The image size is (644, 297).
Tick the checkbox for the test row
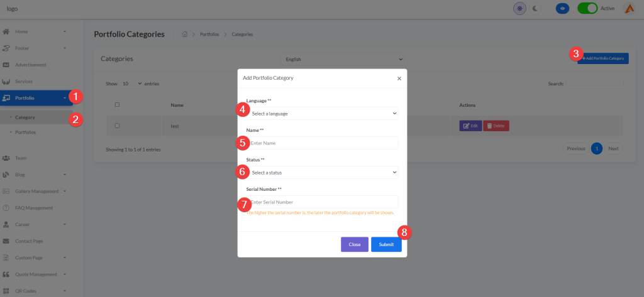(x=117, y=126)
